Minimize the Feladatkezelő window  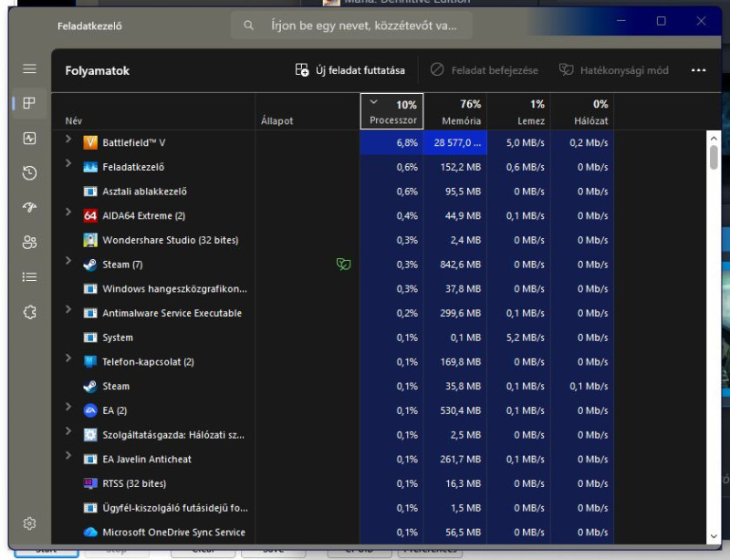click(x=621, y=21)
